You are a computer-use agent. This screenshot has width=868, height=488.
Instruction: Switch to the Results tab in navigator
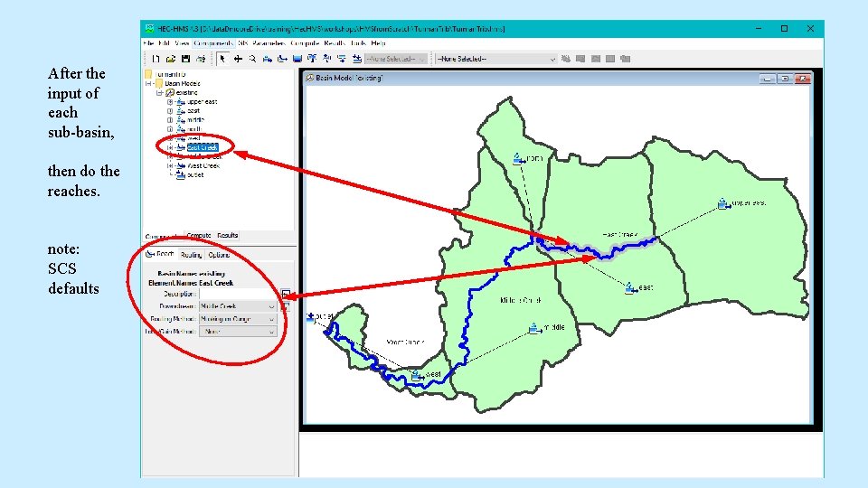[x=227, y=236]
